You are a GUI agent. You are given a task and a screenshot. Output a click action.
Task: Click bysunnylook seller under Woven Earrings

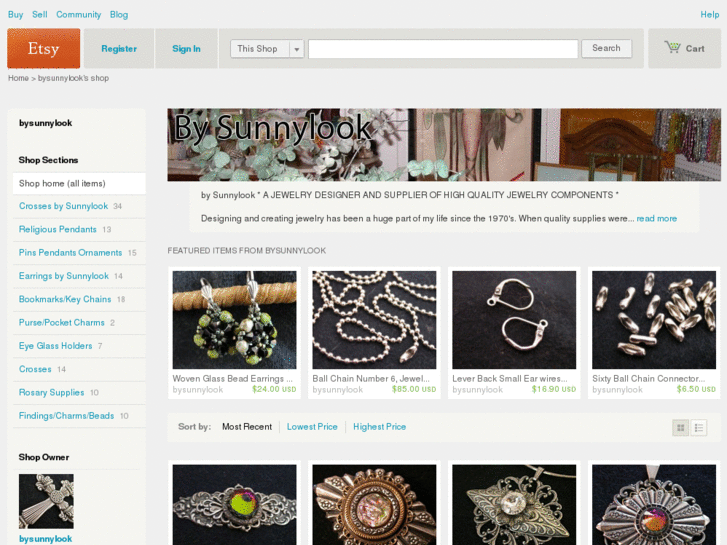(x=198, y=390)
